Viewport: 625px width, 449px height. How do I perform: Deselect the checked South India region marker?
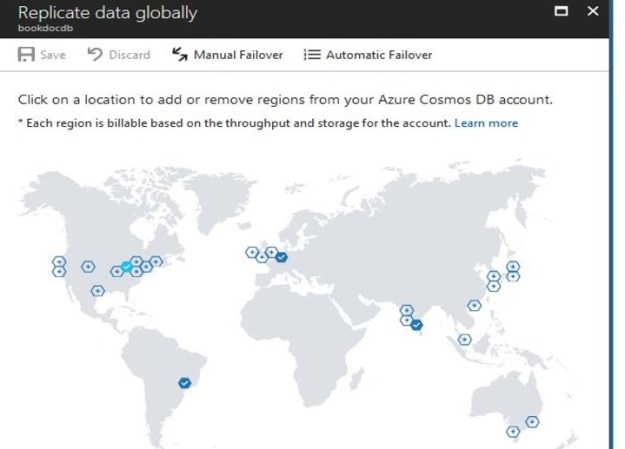(x=416, y=323)
